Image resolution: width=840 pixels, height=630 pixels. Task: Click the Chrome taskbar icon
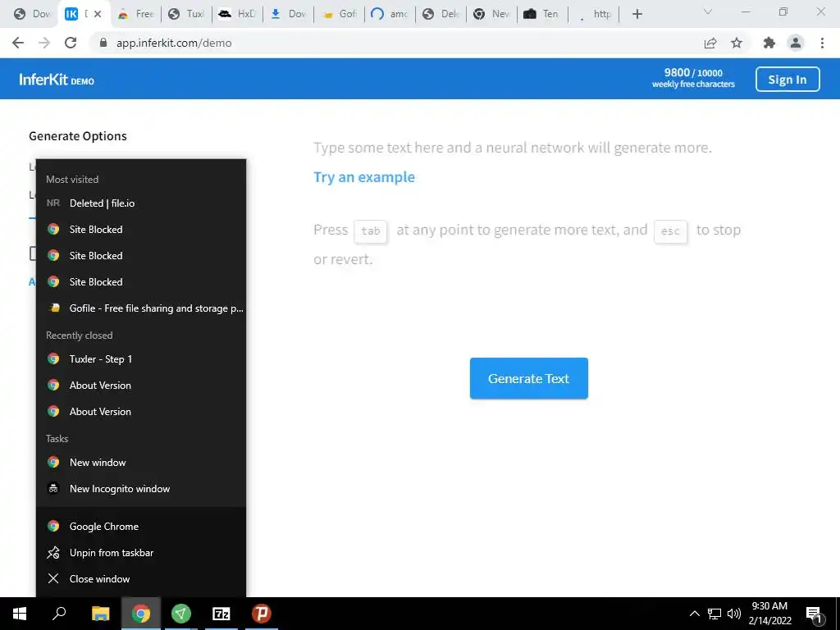pyautogui.click(x=141, y=614)
